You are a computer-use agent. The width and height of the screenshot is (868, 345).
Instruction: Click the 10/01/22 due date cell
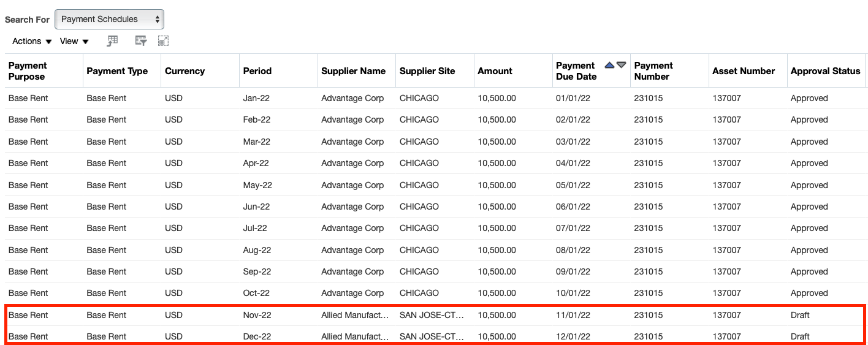573,293
